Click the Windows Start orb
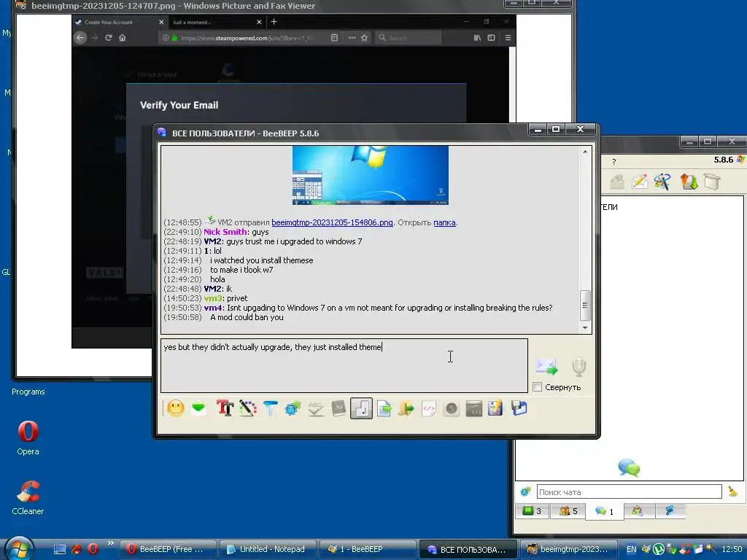 [x=18, y=548]
